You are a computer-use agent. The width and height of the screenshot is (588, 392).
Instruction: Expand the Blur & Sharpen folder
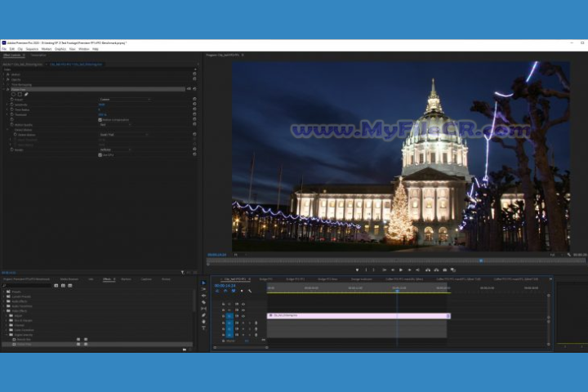(7, 320)
